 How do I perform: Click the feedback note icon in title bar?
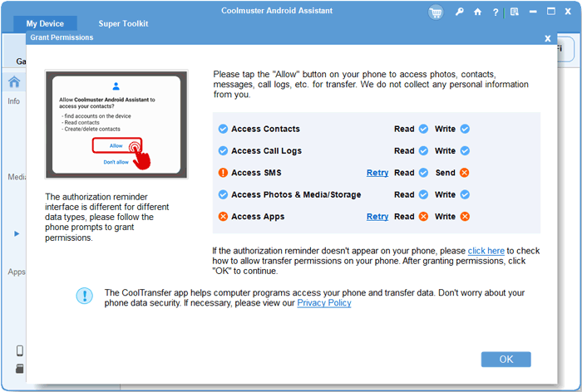(x=515, y=12)
